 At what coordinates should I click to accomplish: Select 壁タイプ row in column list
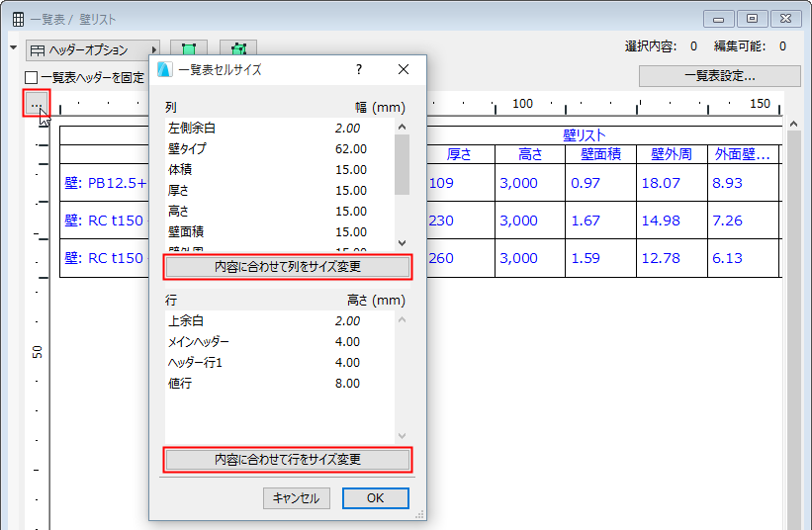280,149
